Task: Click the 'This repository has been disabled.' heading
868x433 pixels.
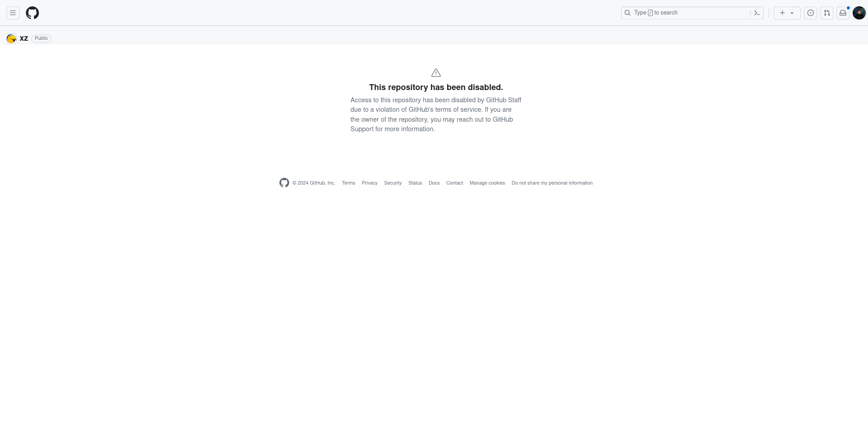Action: coord(436,87)
